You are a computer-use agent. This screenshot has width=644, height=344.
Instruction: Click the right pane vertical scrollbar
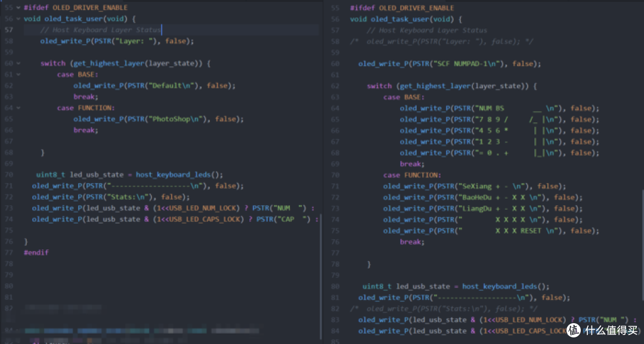pyautogui.click(x=642, y=244)
